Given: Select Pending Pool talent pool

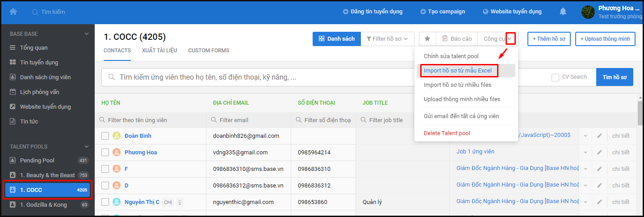Looking at the screenshot, I should coord(47,161).
